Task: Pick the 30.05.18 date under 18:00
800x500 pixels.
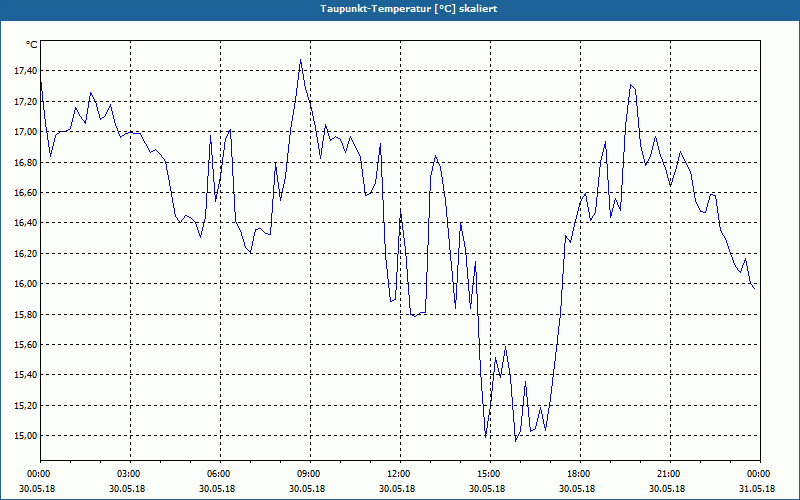Action: coord(578,488)
